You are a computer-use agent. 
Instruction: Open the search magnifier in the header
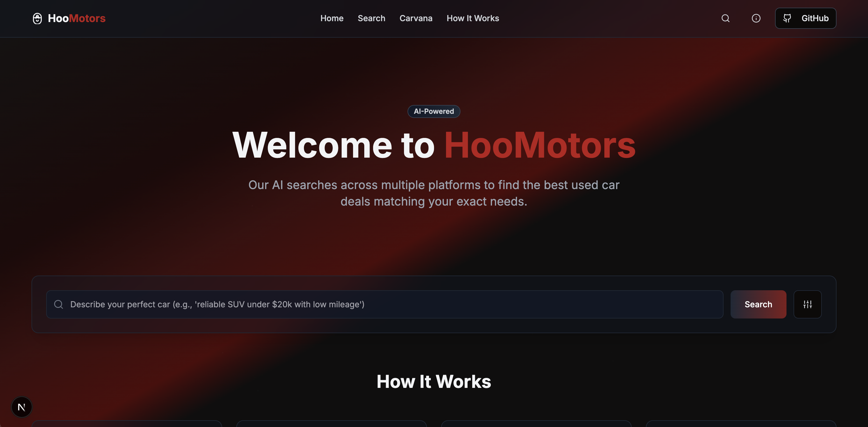726,18
